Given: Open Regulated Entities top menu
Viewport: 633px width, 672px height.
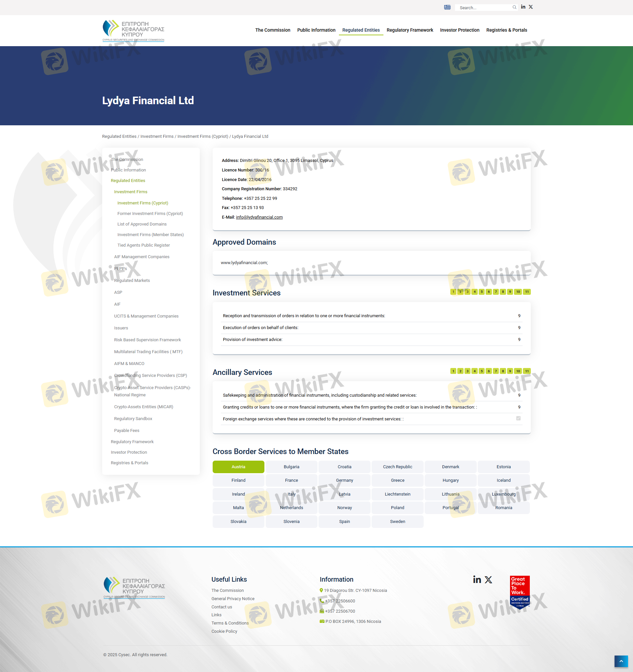Looking at the screenshot, I should pos(361,30).
